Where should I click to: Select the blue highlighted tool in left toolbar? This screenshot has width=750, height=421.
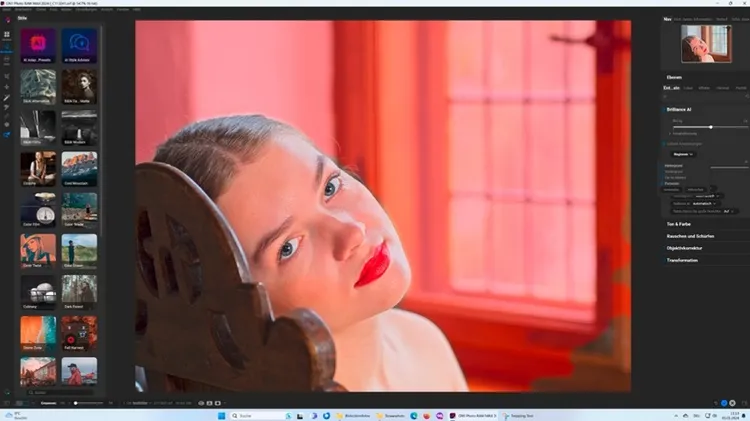tap(7, 135)
